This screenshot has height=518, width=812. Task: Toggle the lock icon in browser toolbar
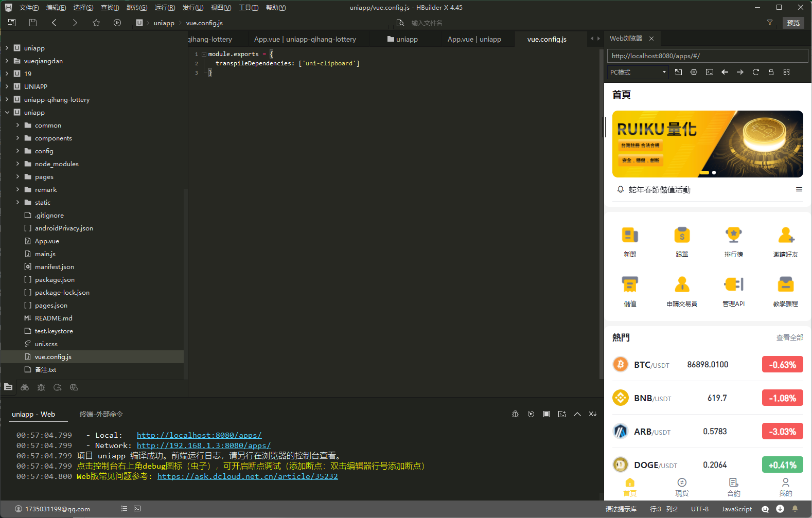click(771, 72)
